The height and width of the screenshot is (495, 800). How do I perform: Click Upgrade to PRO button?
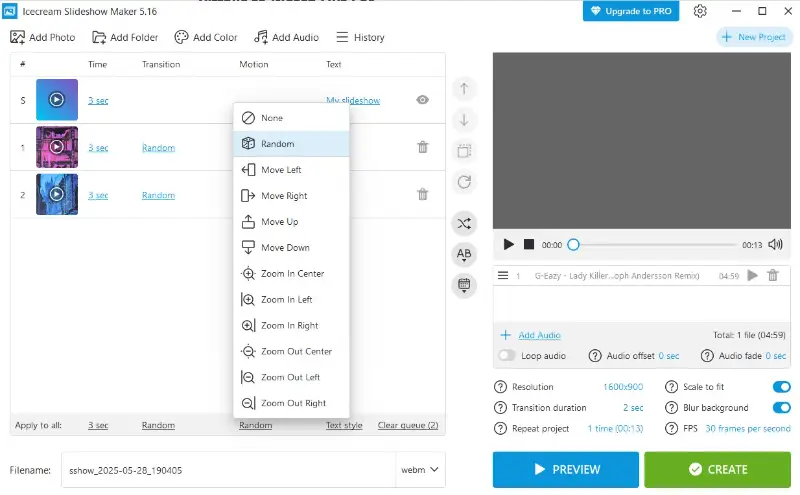(x=631, y=11)
